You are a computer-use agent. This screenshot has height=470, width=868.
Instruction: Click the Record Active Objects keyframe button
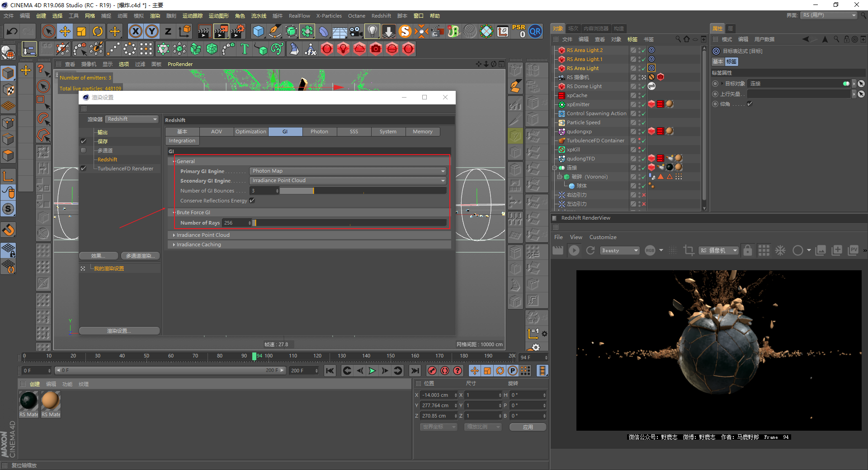coord(432,371)
